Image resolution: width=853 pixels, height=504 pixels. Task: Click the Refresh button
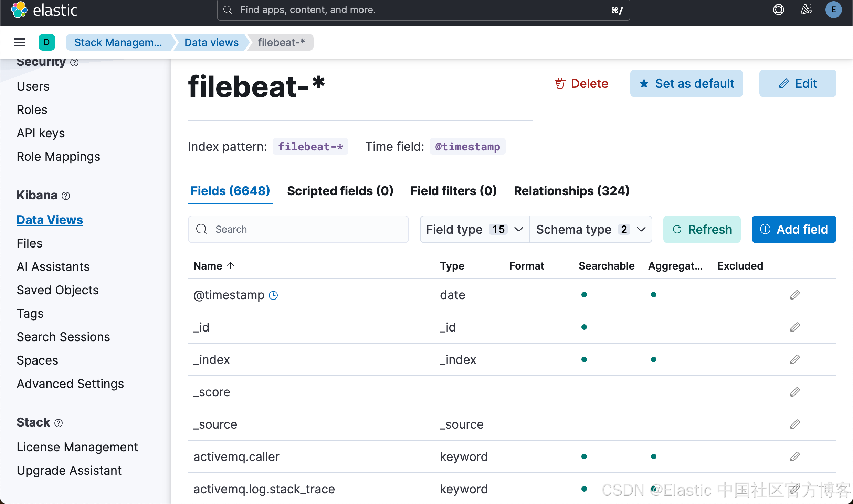point(702,229)
